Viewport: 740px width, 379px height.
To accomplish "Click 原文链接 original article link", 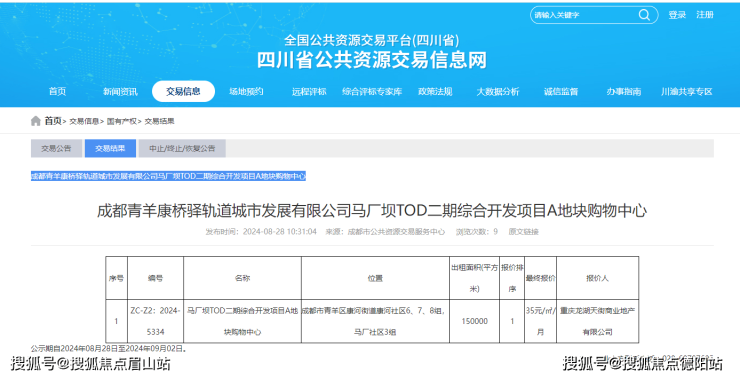I will [523, 232].
